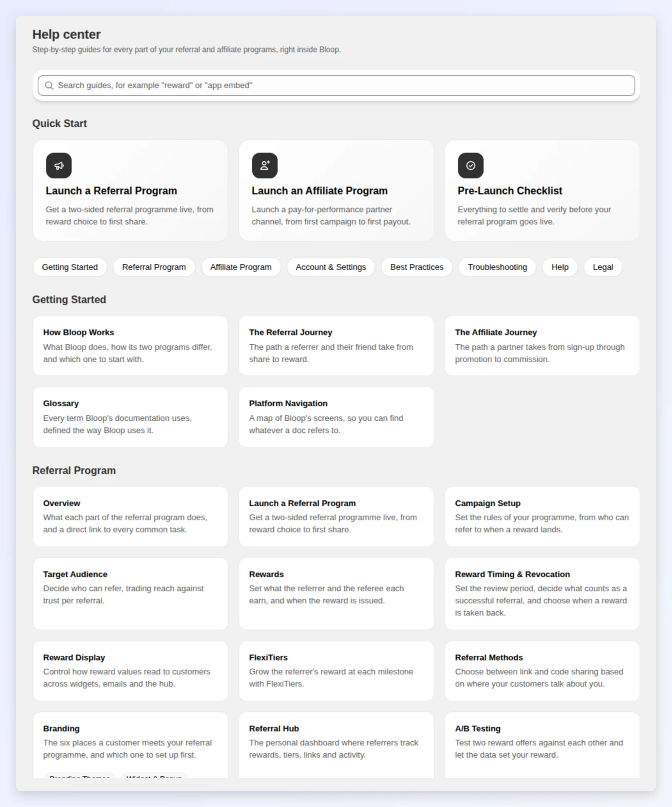This screenshot has height=807, width=672.
Task: Open the Launch an Affiliate Program quick start title
Action: click(320, 191)
